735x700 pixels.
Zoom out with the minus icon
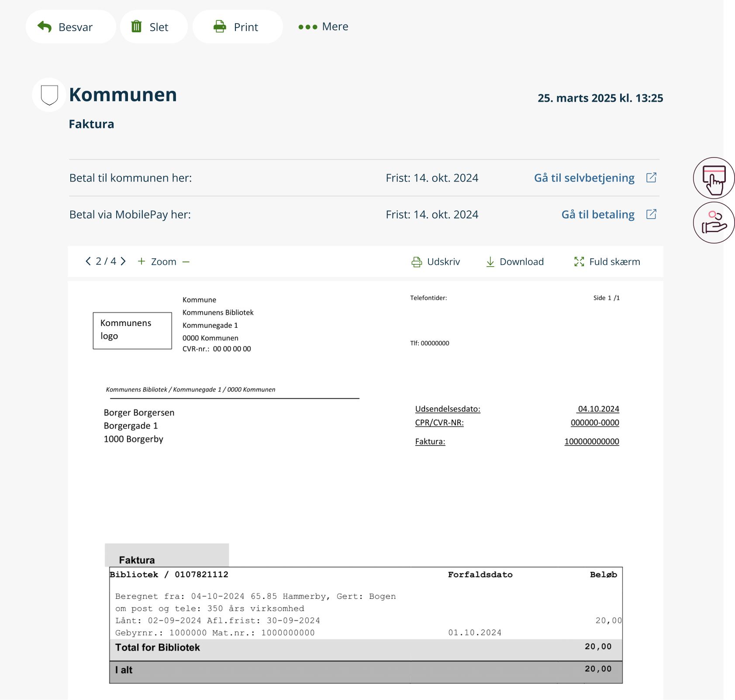click(x=186, y=262)
